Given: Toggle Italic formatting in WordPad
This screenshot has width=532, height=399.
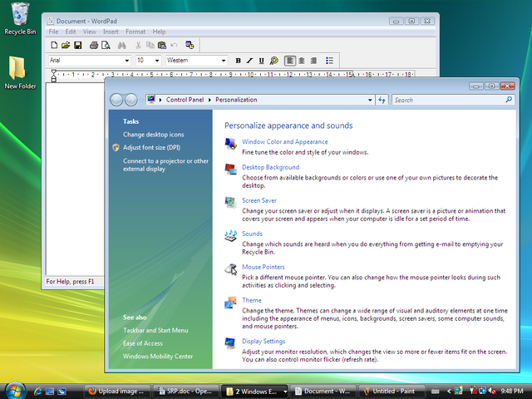Looking at the screenshot, I should (x=249, y=61).
